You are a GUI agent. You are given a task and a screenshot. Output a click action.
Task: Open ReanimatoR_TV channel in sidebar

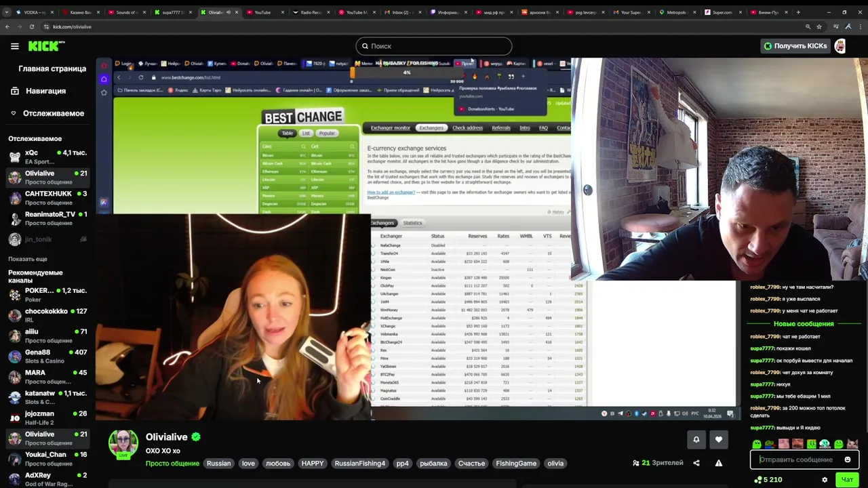click(x=47, y=218)
